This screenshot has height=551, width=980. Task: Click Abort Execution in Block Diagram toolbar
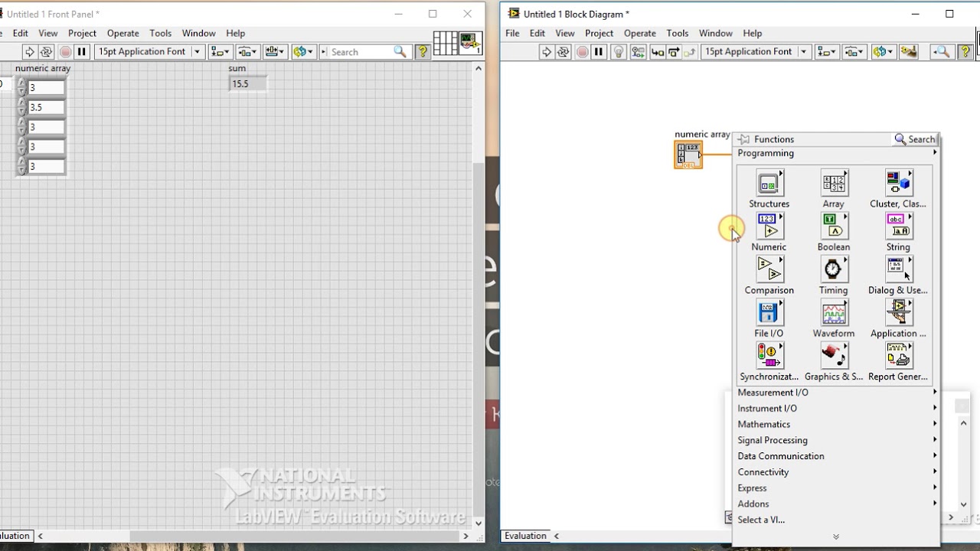(582, 52)
